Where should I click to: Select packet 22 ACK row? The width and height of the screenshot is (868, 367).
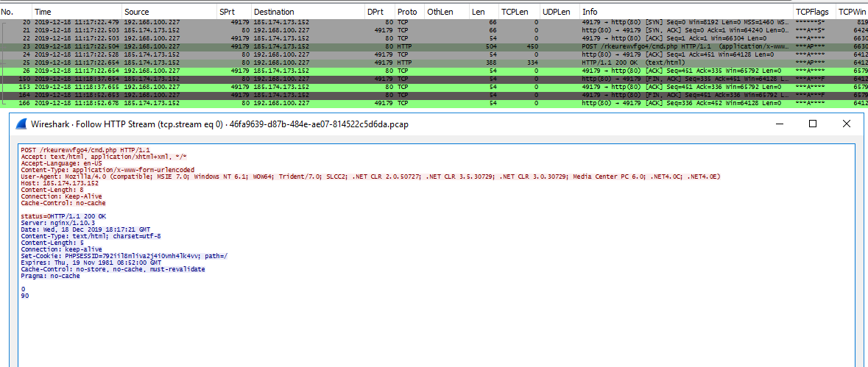[434, 38]
